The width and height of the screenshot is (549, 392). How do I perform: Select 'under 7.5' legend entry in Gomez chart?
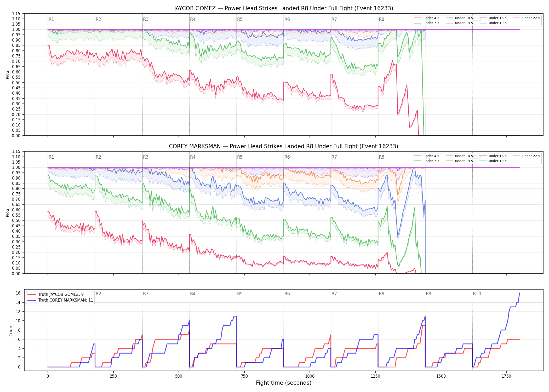click(x=427, y=23)
